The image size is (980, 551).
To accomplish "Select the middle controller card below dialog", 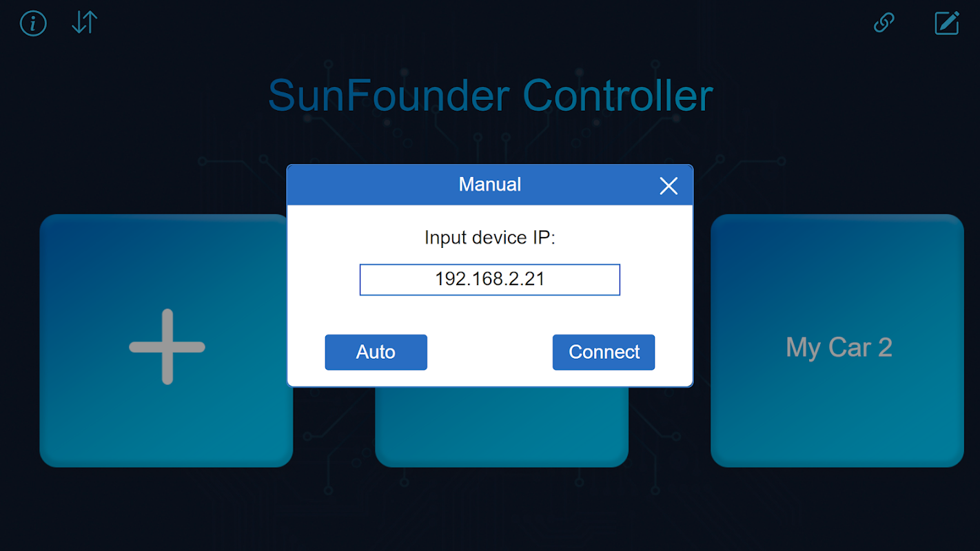I will 502,427.
